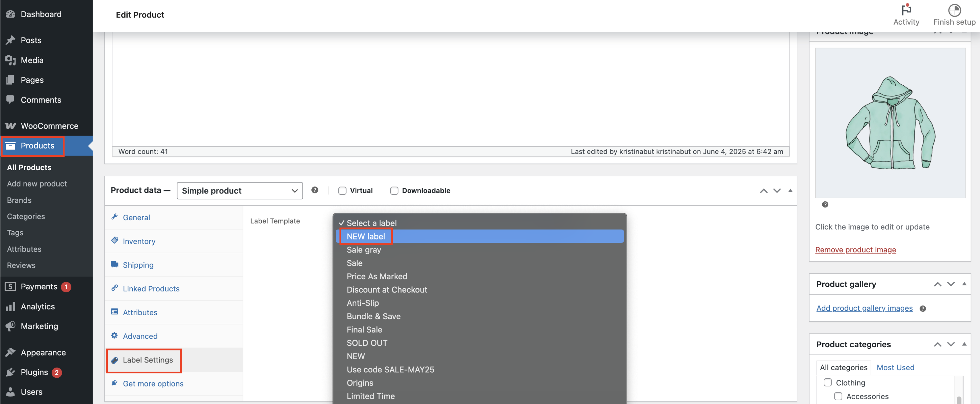Viewport: 980px width, 404px height.
Task: Click the Posts pushpin icon
Action: (10, 40)
